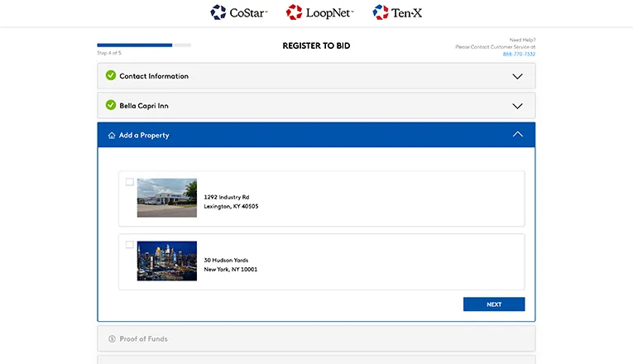633x364 pixels.
Task: Expand the Contact Information section chevron
Action: click(517, 76)
